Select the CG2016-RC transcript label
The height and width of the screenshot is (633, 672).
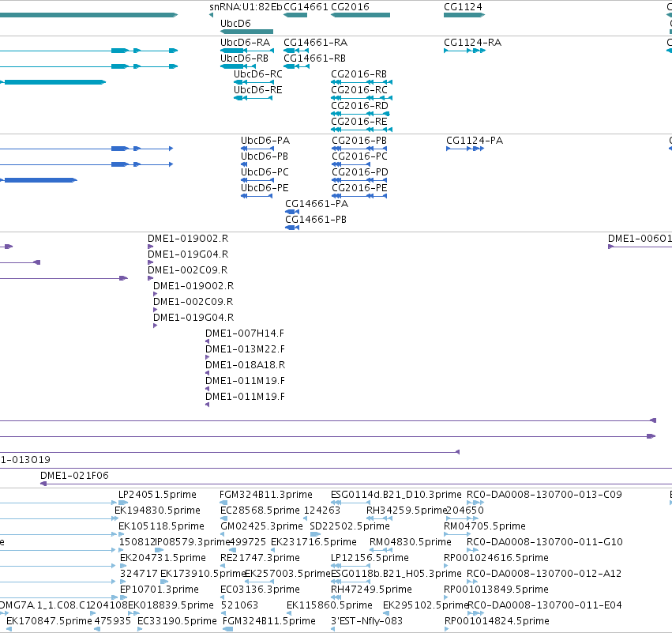(x=359, y=90)
